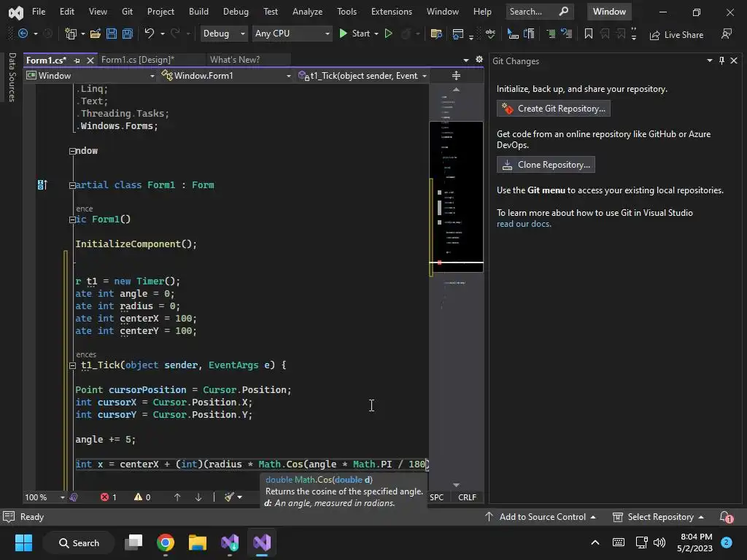The height and width of the screenshot is (560, 747).
Task: Collapse the Form1() constructor outline
Action: coord(72,220)
